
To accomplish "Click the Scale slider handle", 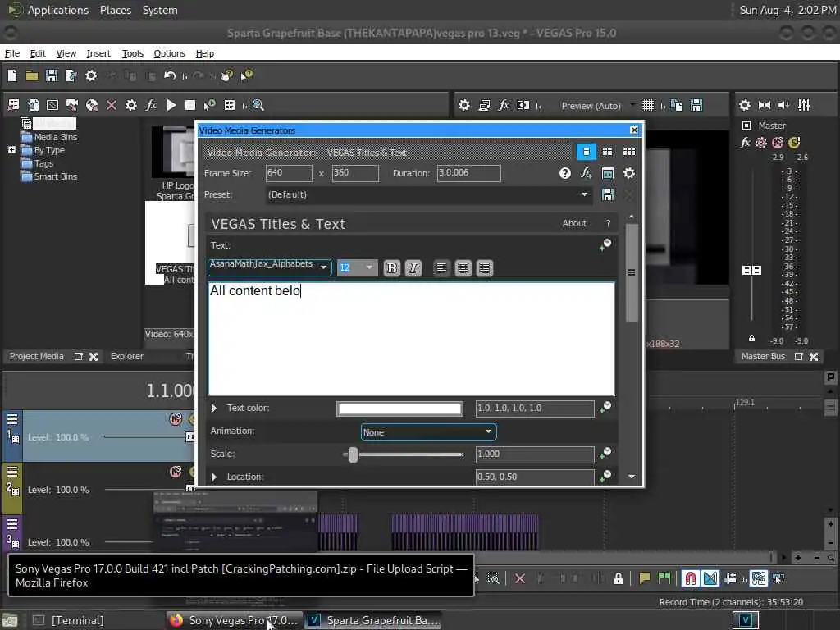I will [353, 454].
